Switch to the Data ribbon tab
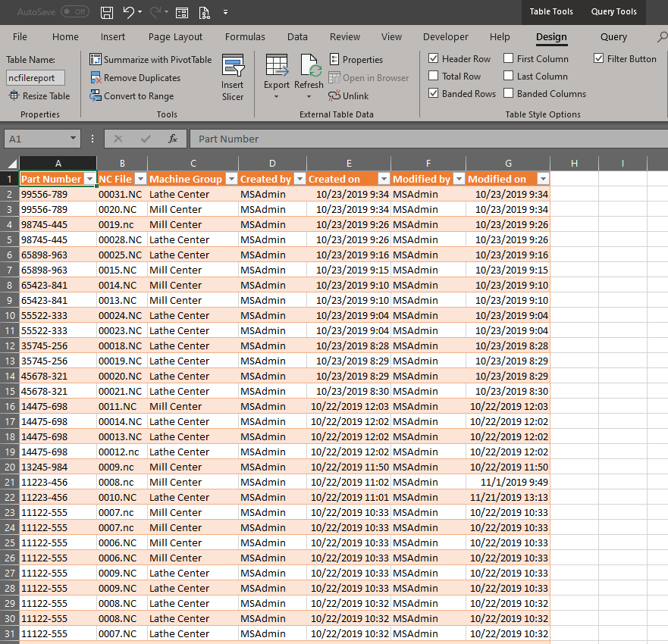 [297, 37]
